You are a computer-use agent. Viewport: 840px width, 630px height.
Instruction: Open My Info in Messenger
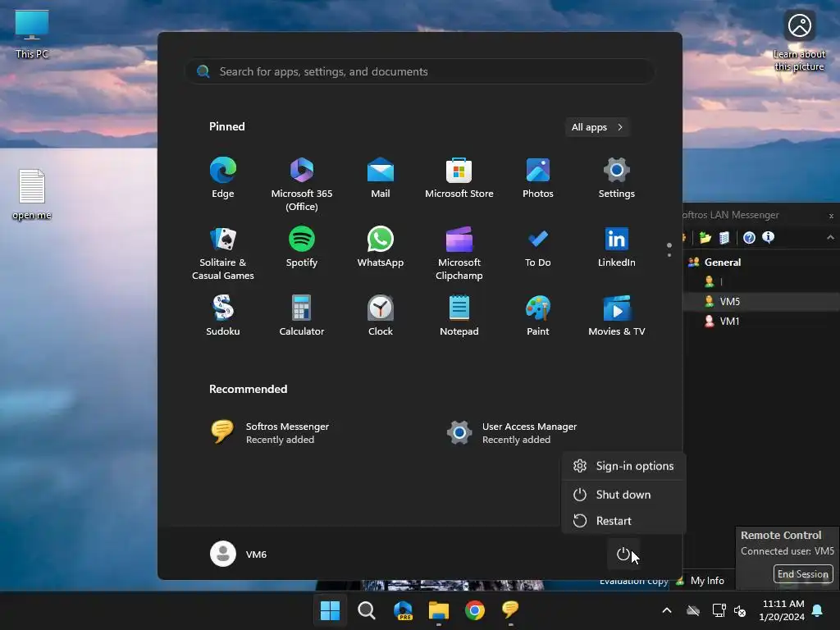pos(707,580)
